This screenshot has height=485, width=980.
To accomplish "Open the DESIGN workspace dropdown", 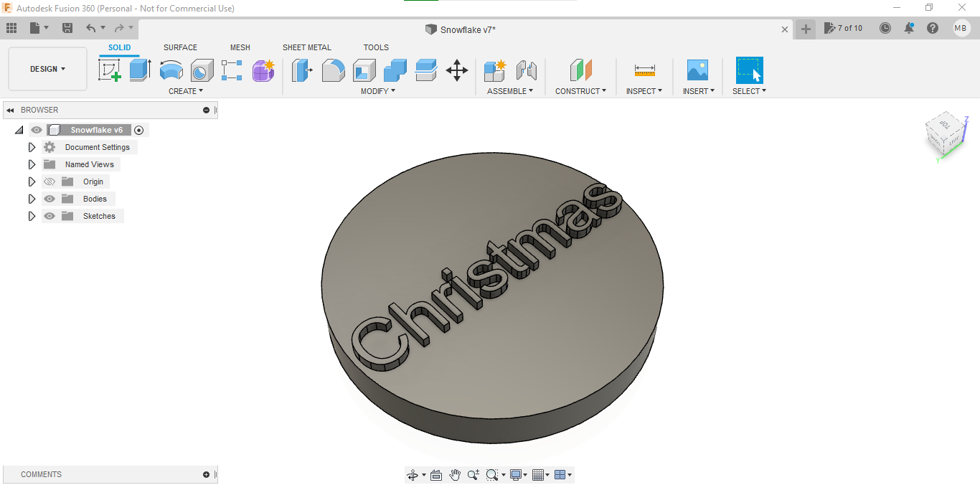I will click(x=47, y=69).
